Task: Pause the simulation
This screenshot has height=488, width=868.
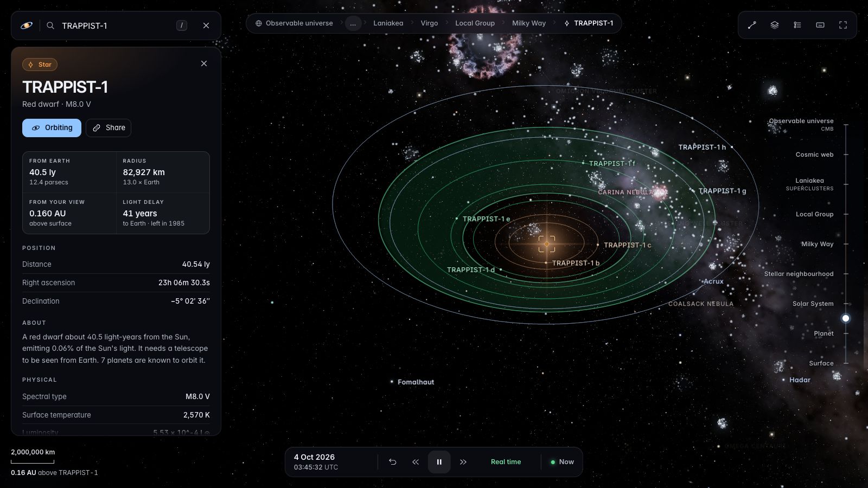Action: pyautogui.click(x=439, y=462)
